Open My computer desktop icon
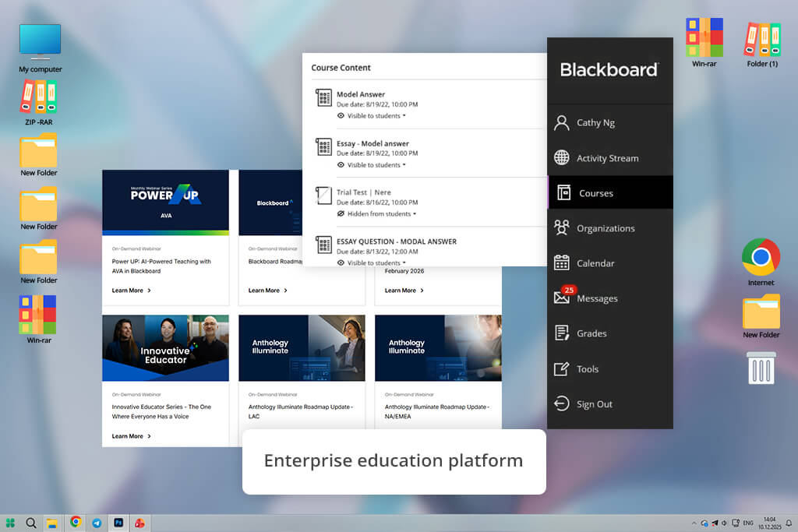Viewport: 798px width, 532px height. click(x=41, y=47)
